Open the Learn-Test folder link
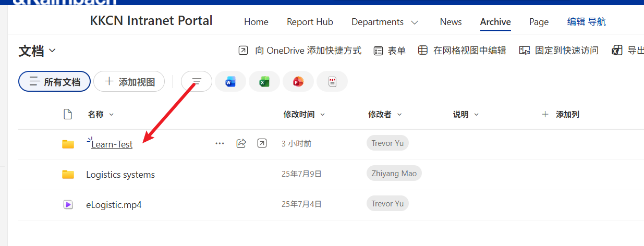This screenshot has width=644, height=246. tap(112, 144)
